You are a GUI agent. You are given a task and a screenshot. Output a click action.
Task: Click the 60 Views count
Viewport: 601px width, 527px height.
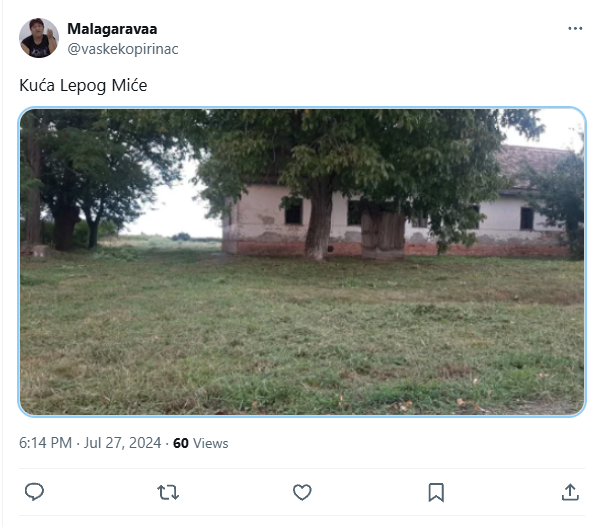pyautogui.click(x=200, y=443)
